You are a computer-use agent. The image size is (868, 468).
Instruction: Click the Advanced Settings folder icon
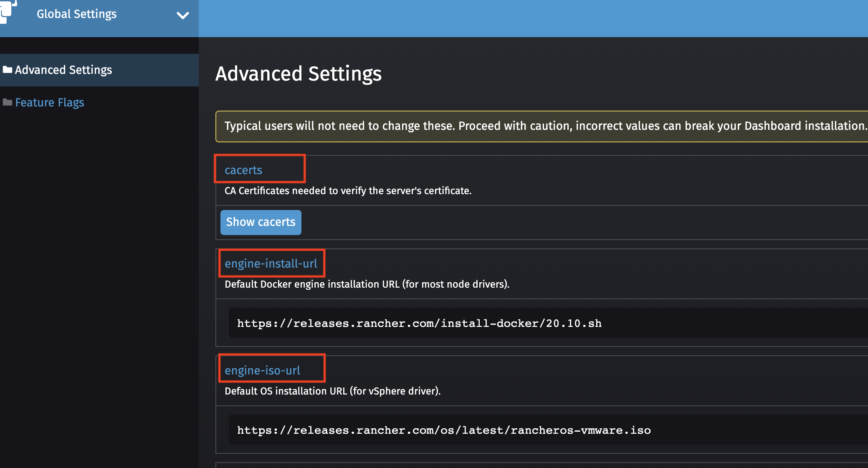click(x=8, y=69)
